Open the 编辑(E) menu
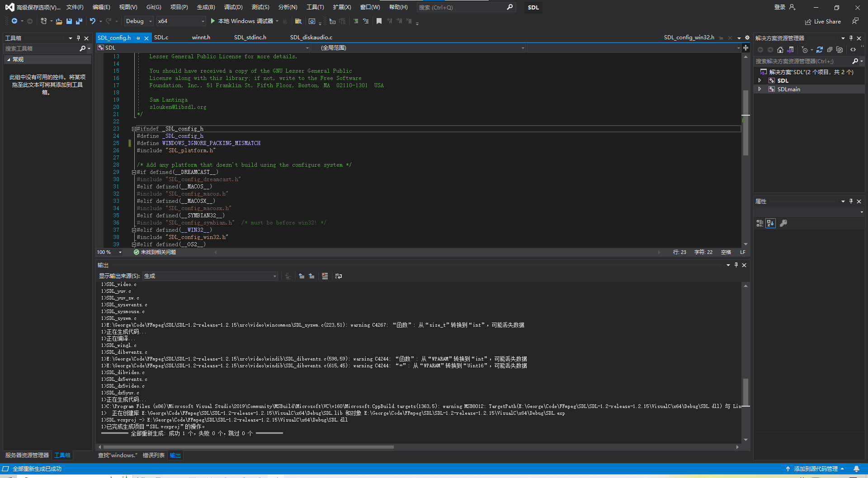The height and width of the screenshot is (478, 868). [x=101, y=7]
